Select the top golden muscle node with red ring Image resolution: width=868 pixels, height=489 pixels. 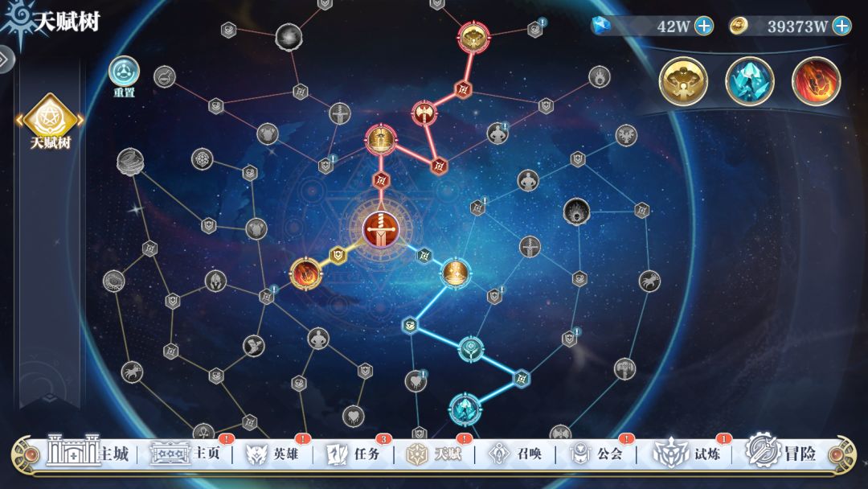click(473, 36)
